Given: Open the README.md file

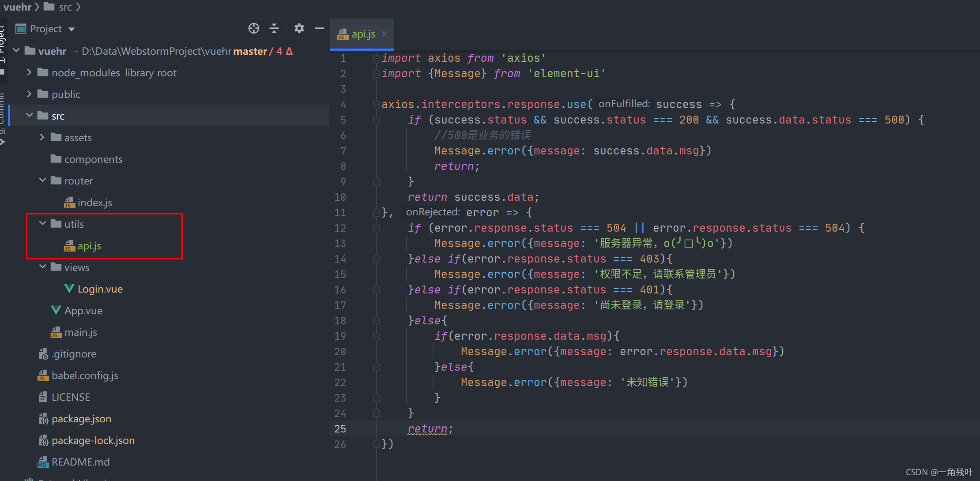Looking at the screenshot, I should coord(80,462).
